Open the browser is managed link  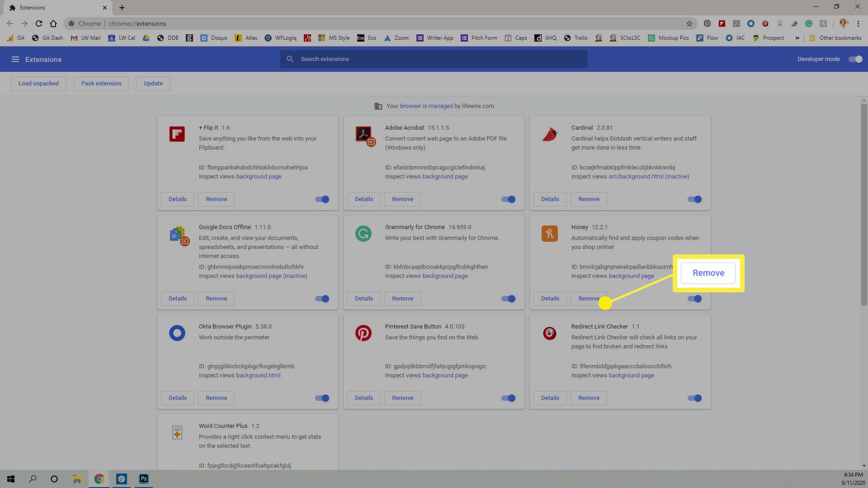pos(426,106)
